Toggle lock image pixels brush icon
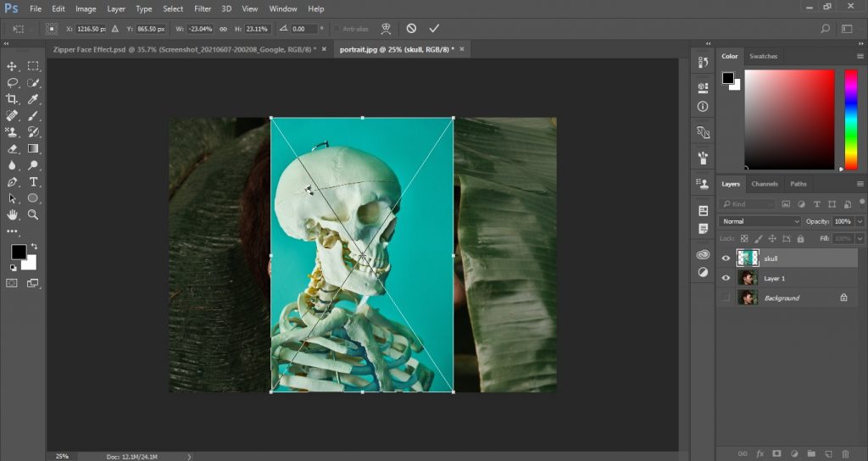Image resolution: width=868 pixels, height=461 pixels. coord(759,238)
